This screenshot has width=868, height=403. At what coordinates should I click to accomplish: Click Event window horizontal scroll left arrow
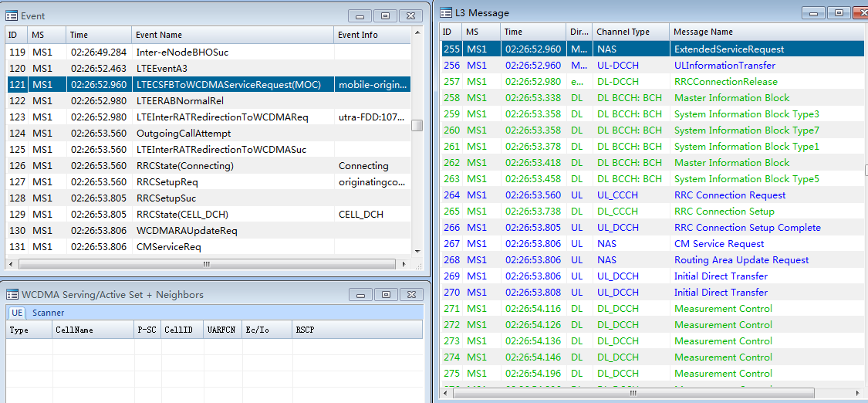[x=12, y=265]
